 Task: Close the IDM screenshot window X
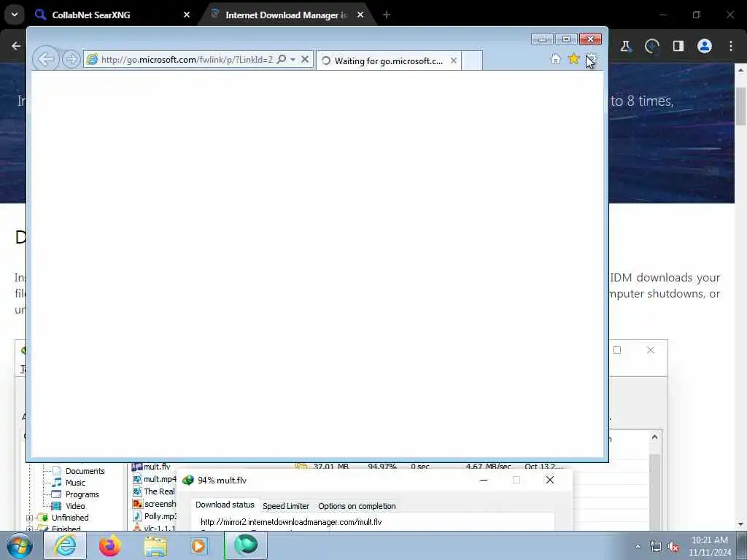coord(651,350)
